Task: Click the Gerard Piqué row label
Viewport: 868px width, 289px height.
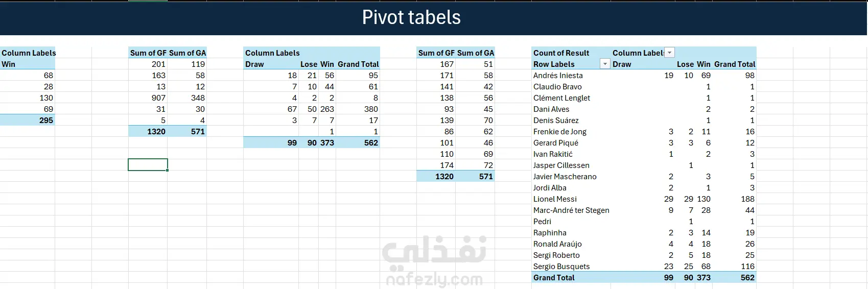Action: [556, 143]
